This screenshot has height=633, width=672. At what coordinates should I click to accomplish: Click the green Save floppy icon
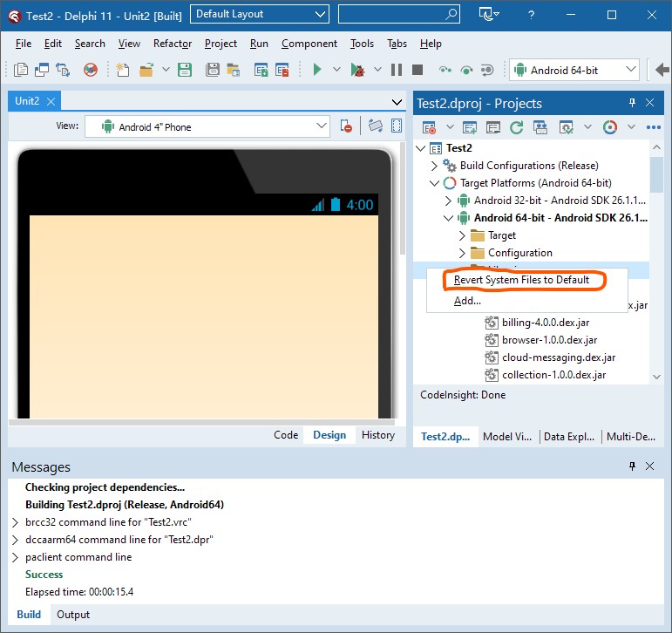(185, 70)
